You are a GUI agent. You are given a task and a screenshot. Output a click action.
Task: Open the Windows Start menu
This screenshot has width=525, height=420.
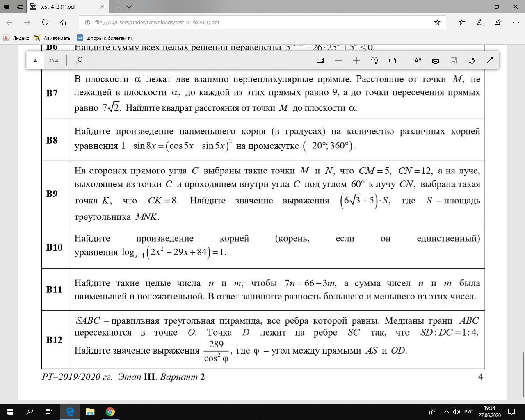point(10,412)
